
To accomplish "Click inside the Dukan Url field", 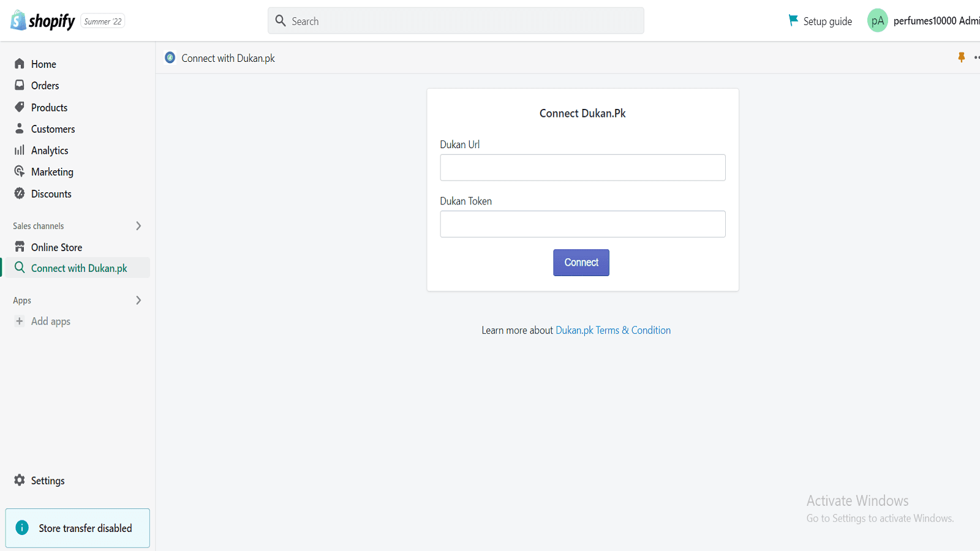I will pyautogui.click(x=582, y=167).
